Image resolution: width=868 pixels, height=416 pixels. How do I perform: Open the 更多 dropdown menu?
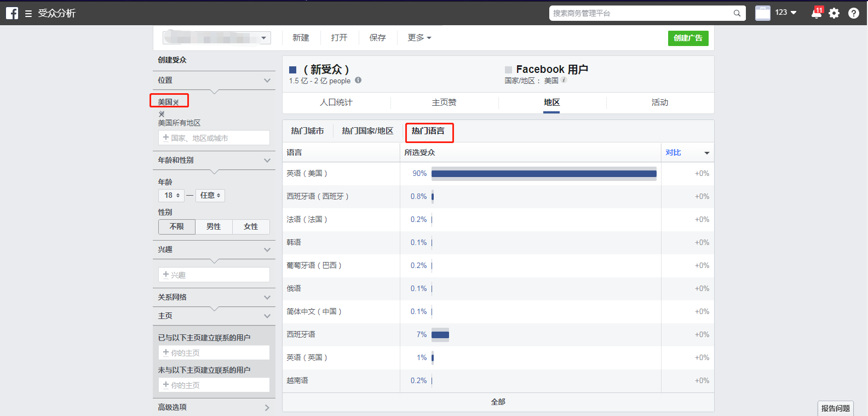[419, 38]
